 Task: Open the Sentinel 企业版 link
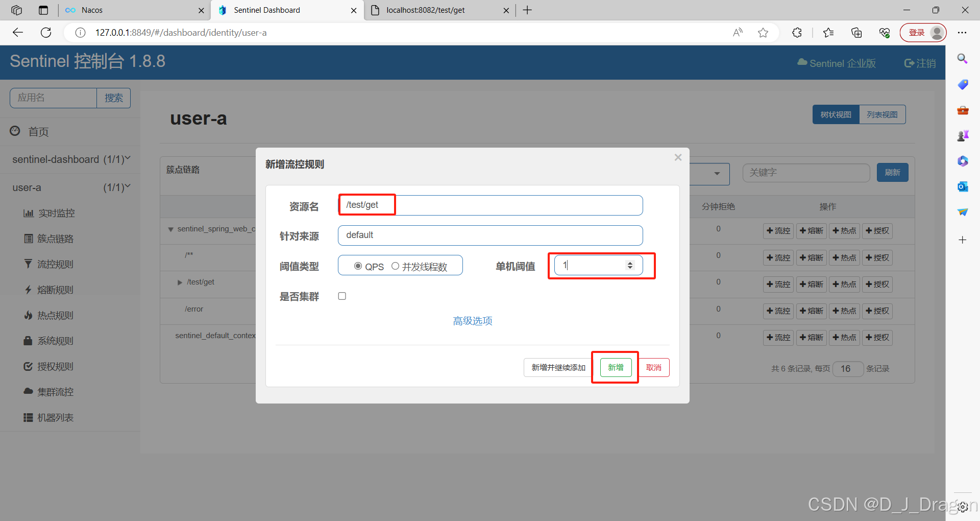837,63
